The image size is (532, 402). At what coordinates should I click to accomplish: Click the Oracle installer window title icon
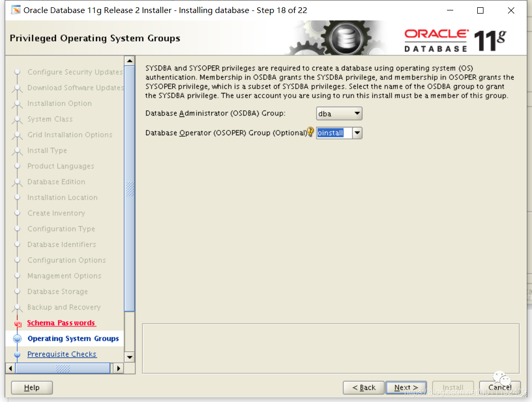[16, 10]
